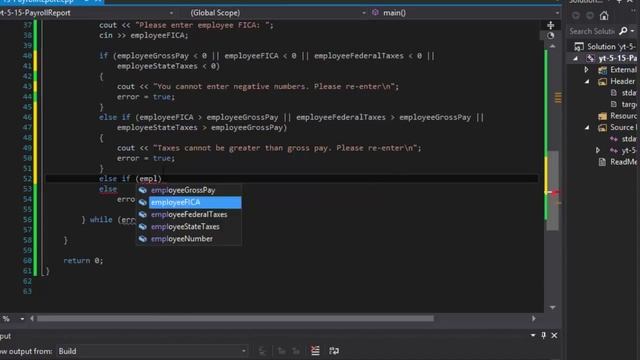Viewport: 640px width, 360px height.
Task: Close the Output panel
Action: tap(554, 336)
